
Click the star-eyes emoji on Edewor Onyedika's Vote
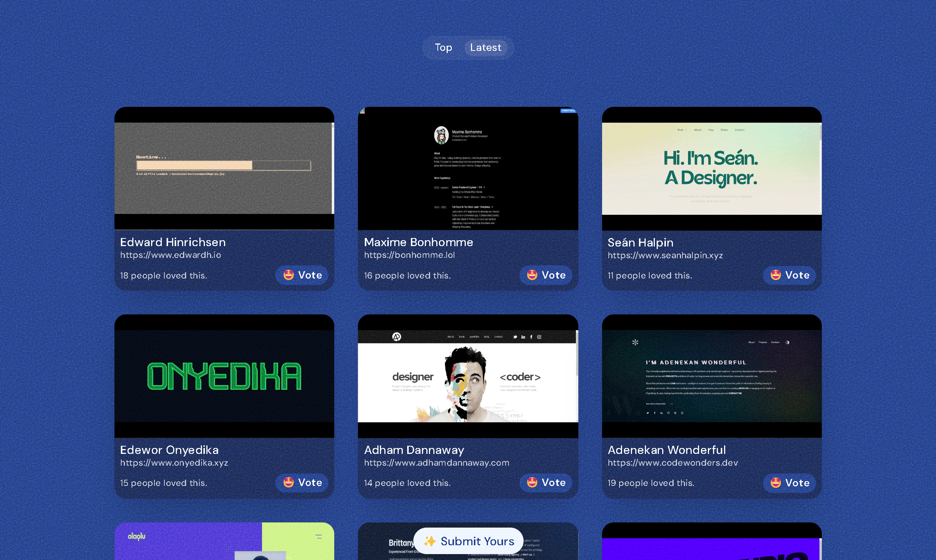[288, 482]
